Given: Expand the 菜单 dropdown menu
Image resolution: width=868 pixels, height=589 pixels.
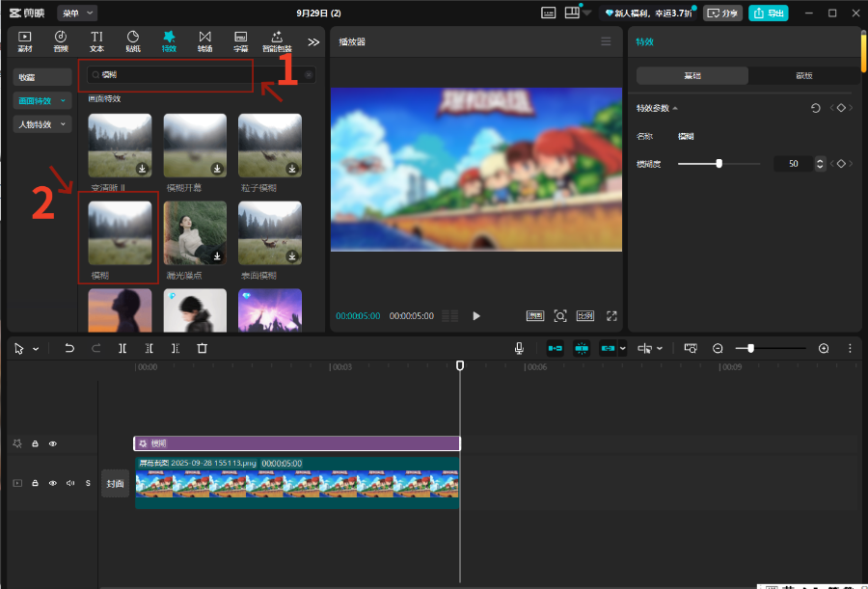Looking at the screenshot, I should point(77,13).
